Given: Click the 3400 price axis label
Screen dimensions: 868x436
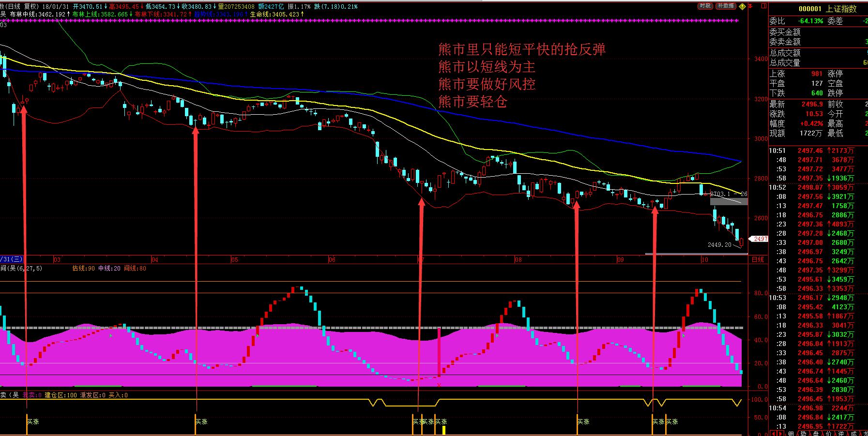Looking at the screenshot, I should [x=761, y=59].
